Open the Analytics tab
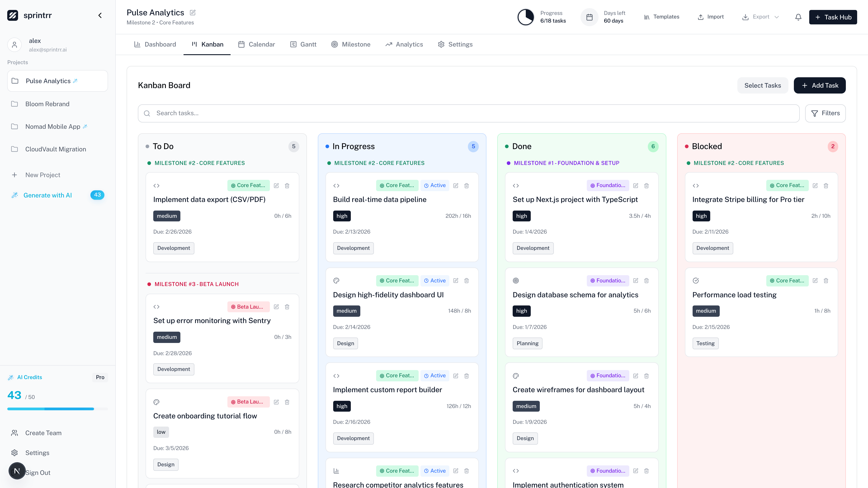Image resolution: width=868 pixels, height=488 pixels. (x=404, y=44)
